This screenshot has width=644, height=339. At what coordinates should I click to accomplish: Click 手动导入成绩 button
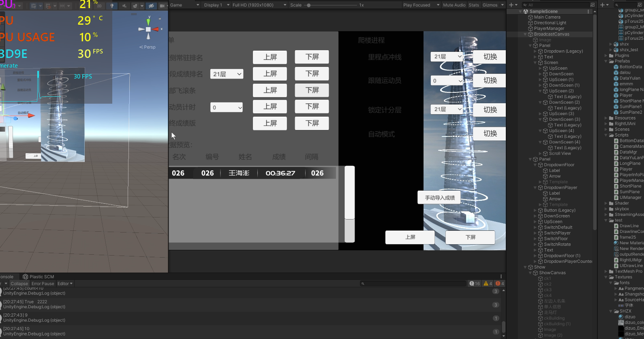[x=439, y=198]
